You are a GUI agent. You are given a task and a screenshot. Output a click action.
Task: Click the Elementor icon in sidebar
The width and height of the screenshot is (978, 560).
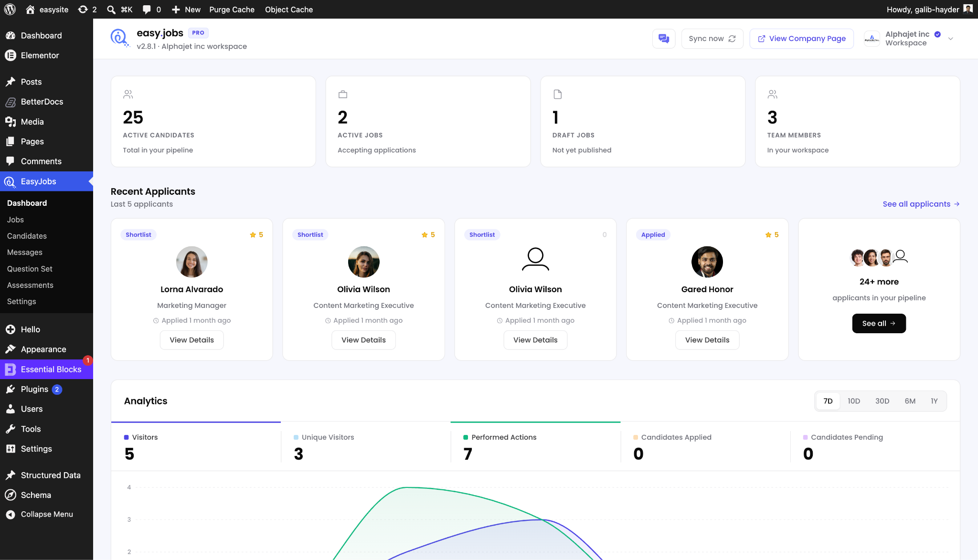11,55
